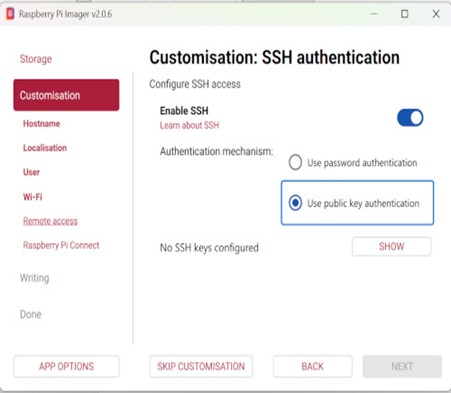Click the 'Authentication mechanism:' label
This screenshot has height=393, width=451.
coord(216,151)
